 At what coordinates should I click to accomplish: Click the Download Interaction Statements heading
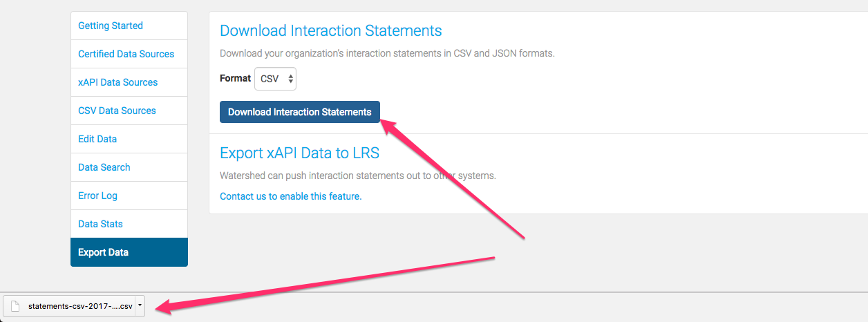pos(331,31)
